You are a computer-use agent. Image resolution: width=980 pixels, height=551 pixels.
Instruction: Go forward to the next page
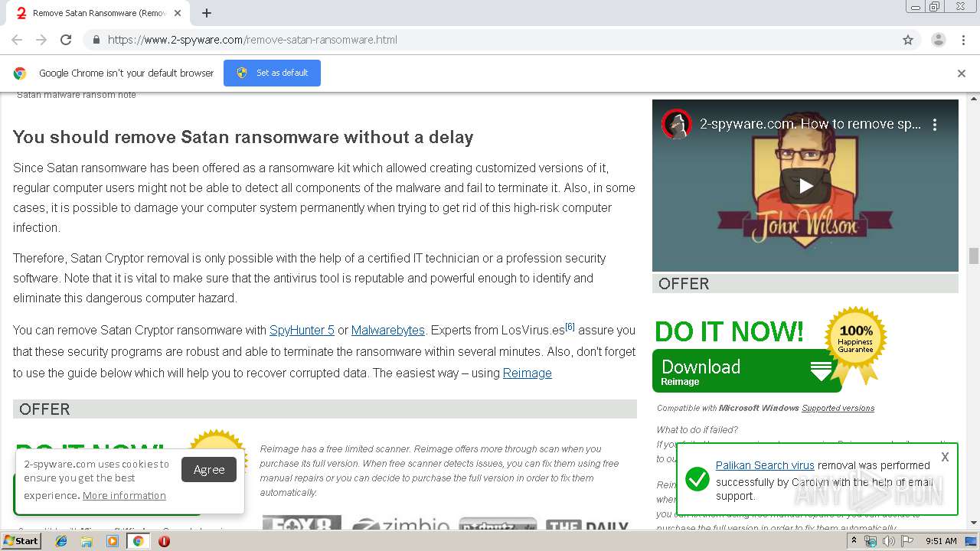[41, 40]
